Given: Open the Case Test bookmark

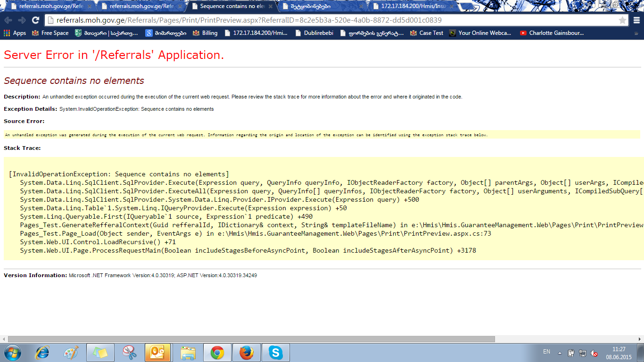Looking at the screenshot, I should pyautogui.click(x=427, y=33).
